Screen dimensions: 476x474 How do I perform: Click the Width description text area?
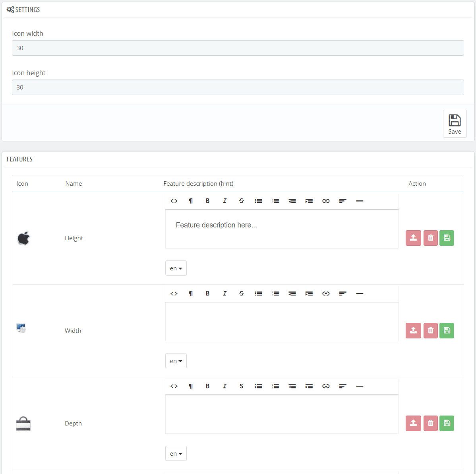point(282,322)
